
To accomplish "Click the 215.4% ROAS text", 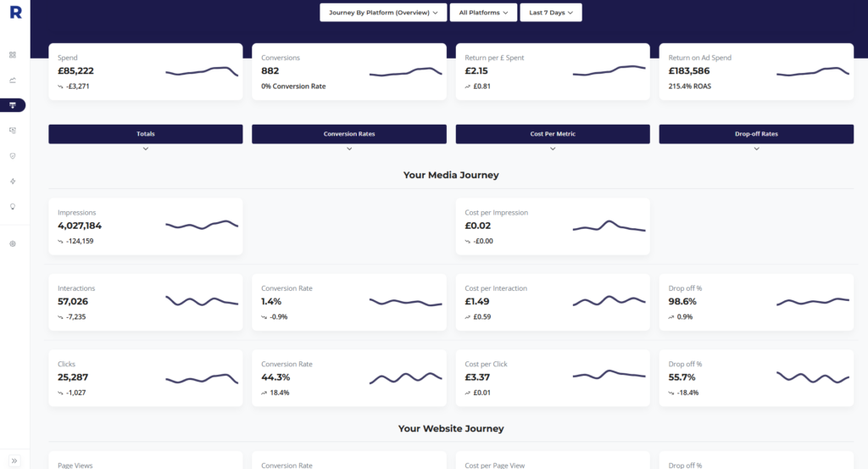I will click(690, 87).
